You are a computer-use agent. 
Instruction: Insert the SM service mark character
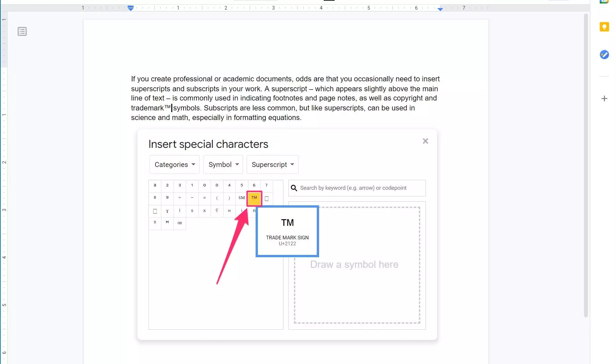tap(242, 198)
